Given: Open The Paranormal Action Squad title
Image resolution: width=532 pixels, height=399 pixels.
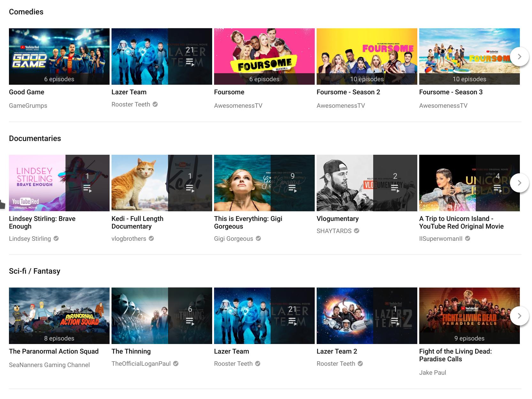Looking at the screenshot, I should tap(54, 351).
